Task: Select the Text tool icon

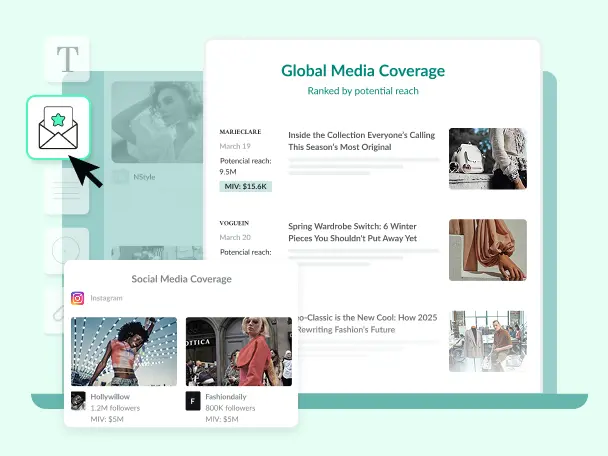Action: [x=67, y=59]
